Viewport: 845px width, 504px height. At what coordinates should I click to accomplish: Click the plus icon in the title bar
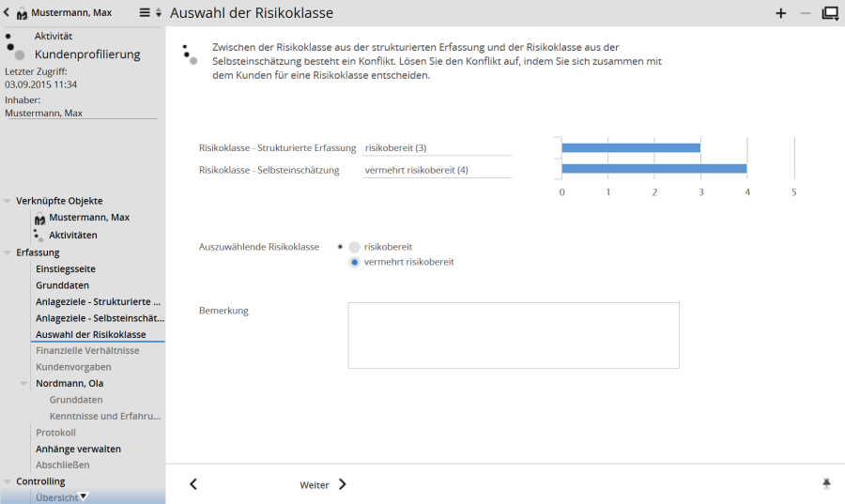pos(780,13)
